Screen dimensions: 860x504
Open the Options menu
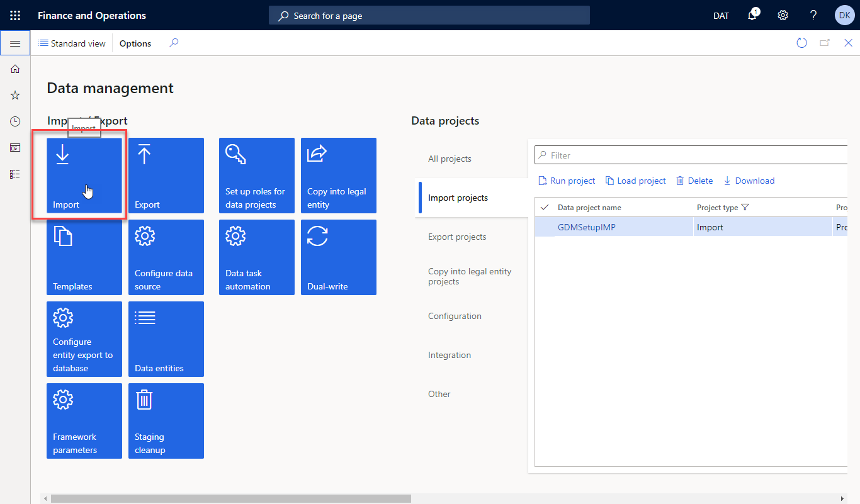(135, 43)
